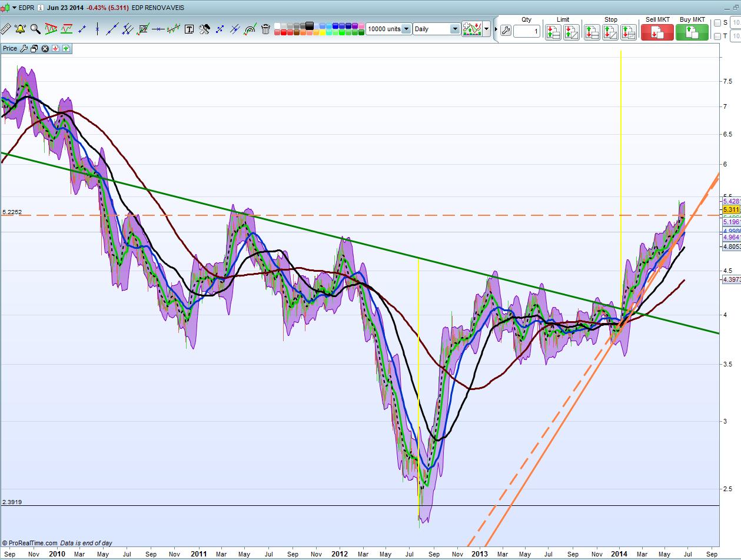Click the 2012 label on time axis
Screen dimensions: 741x560
point(340,554)
